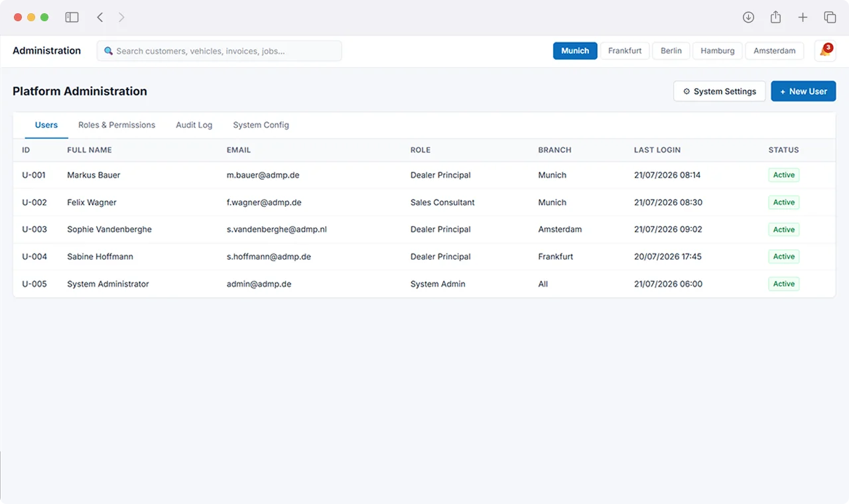The height and width of the screenshot is (504, 849).
Task: Click email admin@admp.de
Action: point(259,284)
